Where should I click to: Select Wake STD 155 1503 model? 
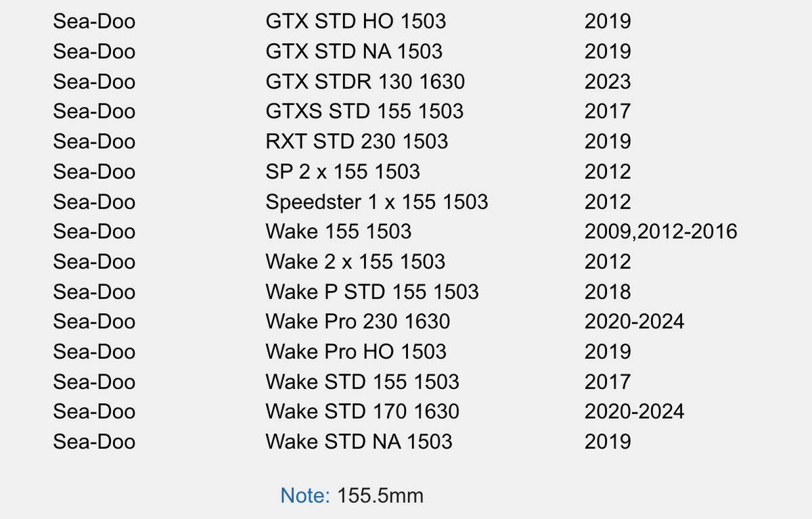pos(362,382)
